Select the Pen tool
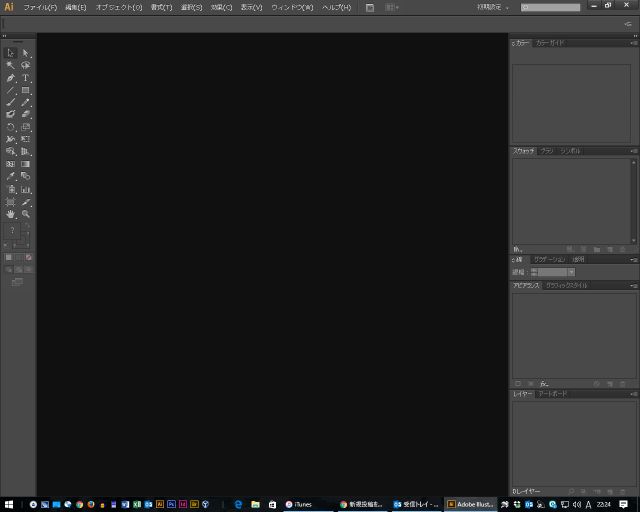The width and height of the screenshot is (640, 512). tap(11, 78)
